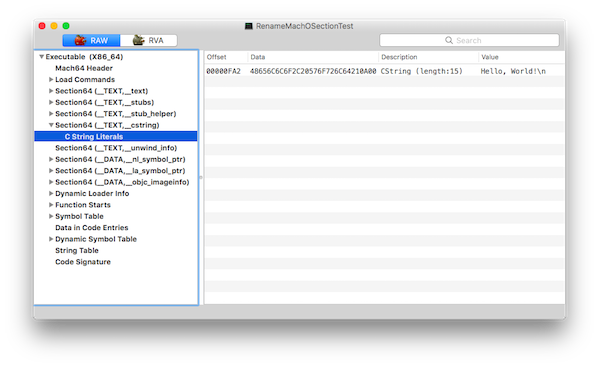Image resolution: width=599 pixels, height=367 pixels.
Task: Click the window title document icon
Action: [249, 26]
